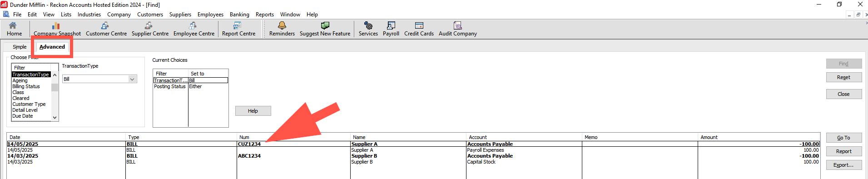Switch to the Simple tab
This screenshot has height=179, width=868.
(20, 47)
